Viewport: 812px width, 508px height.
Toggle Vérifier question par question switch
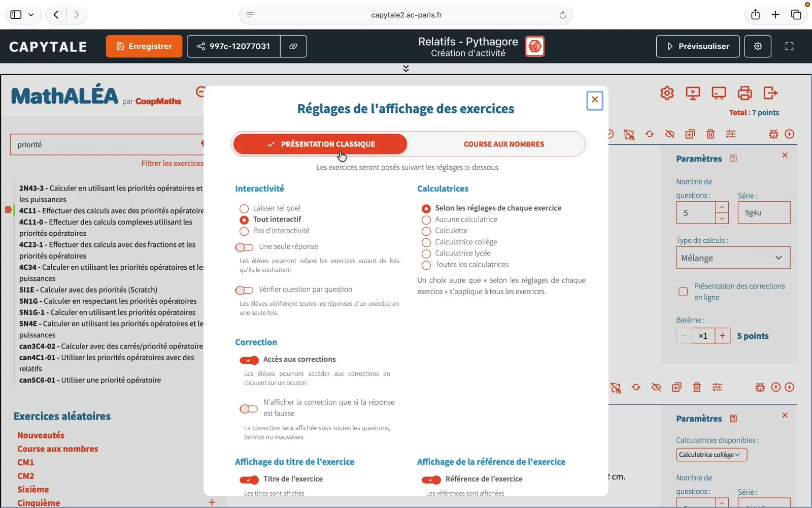click(244, 290)
